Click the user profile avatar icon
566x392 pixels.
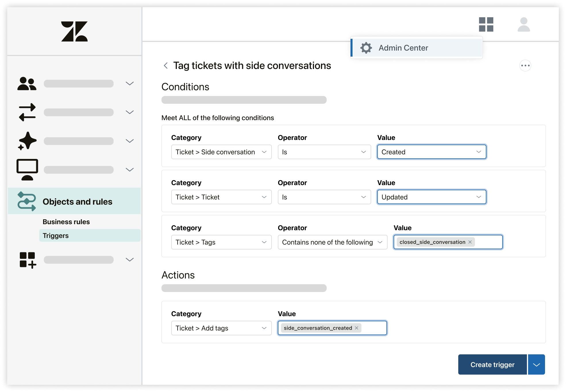524,25
